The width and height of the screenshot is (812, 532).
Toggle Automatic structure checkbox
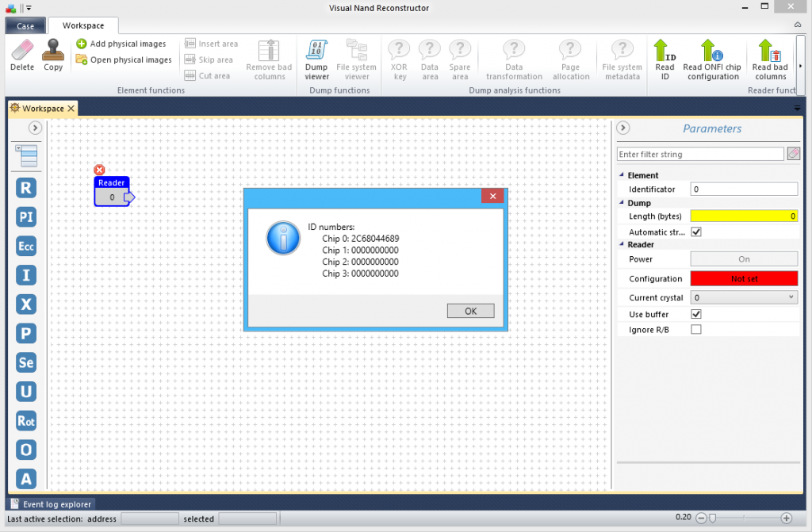696,232
